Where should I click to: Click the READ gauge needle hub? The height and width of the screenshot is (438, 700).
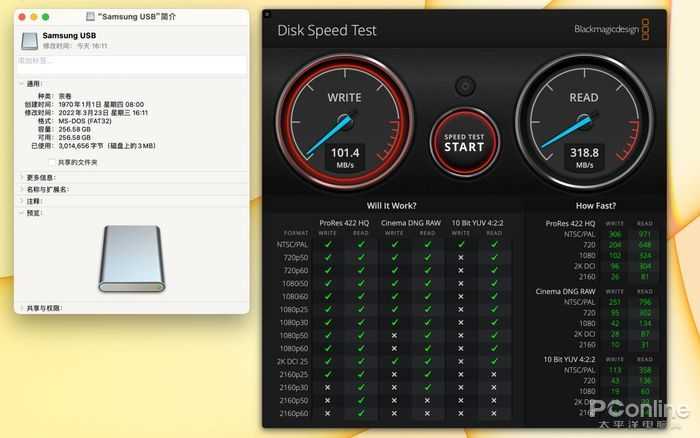[x=584, y=121]
